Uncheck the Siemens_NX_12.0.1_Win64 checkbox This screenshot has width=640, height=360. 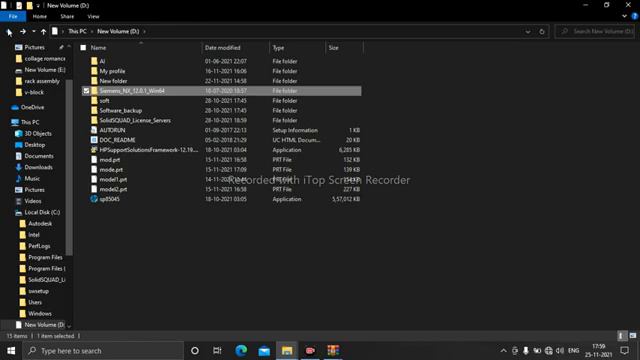(x=86, y=91)
